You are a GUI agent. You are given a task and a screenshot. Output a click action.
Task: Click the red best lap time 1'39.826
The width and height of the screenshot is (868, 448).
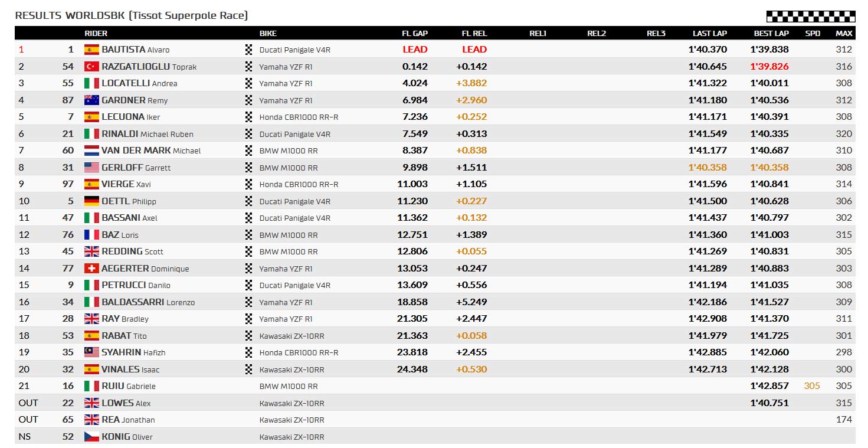tap(769, 67)
